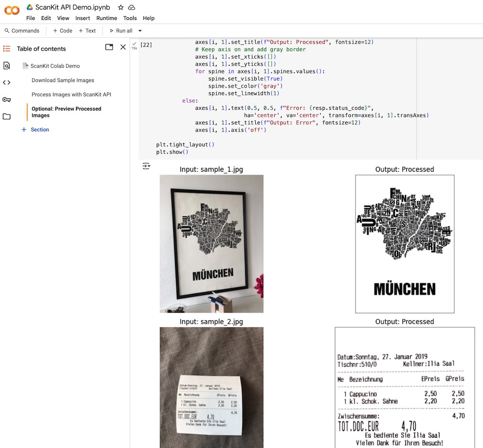The height and width of the screenshot is (448, 483).
Task: Click the Table of contents list icon
Action: coord(7,48)
